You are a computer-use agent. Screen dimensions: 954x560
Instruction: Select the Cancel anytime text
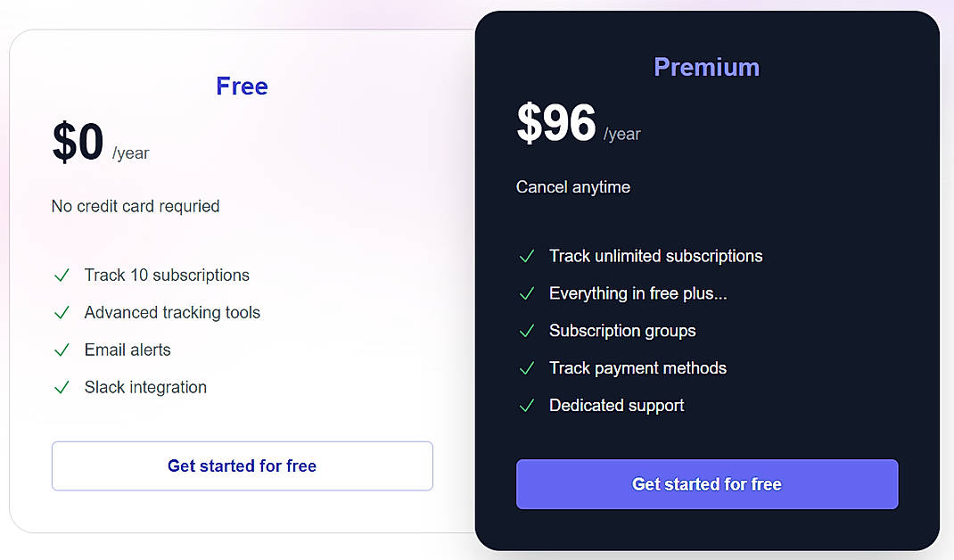click(x=572, y=187)
